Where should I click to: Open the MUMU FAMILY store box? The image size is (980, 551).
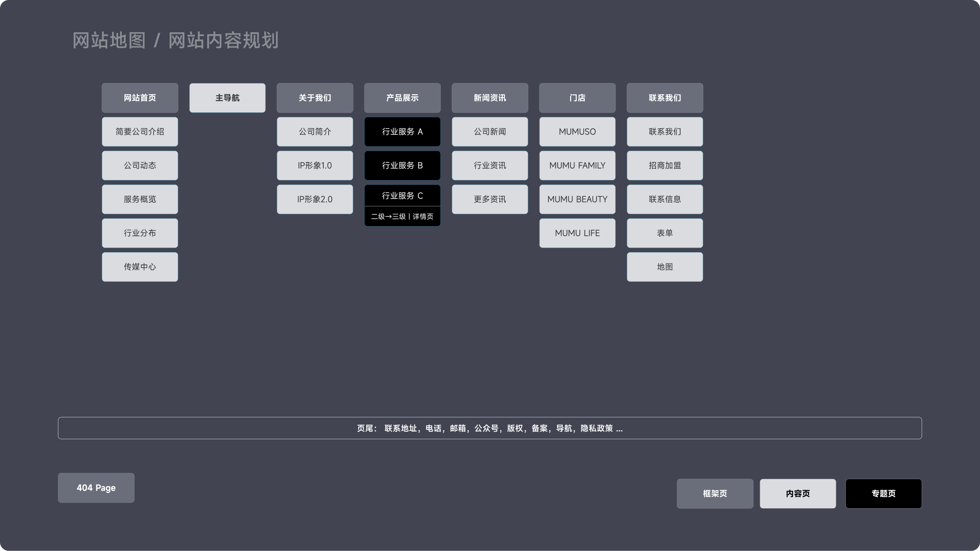pos(577,166)
